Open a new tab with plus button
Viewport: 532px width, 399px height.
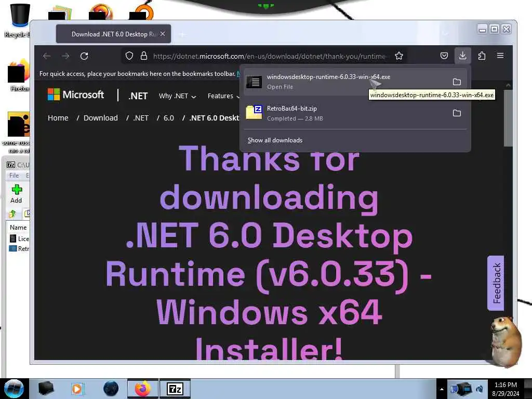(182, 34)
